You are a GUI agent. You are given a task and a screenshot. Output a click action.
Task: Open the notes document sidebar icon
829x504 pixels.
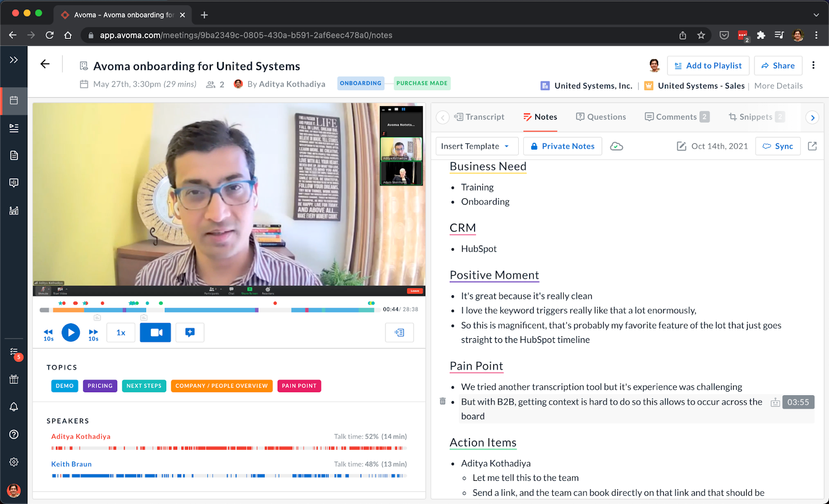(x=14, y=155)
